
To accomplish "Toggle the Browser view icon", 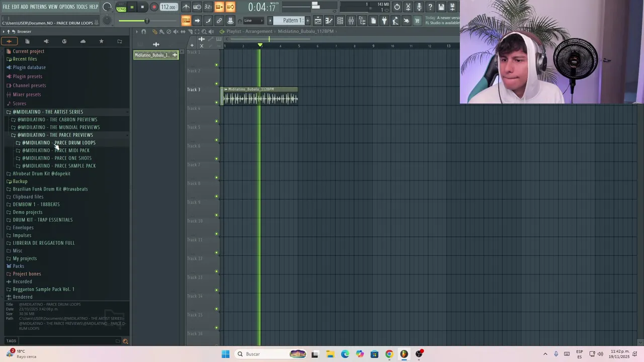I will pos(362,21).
